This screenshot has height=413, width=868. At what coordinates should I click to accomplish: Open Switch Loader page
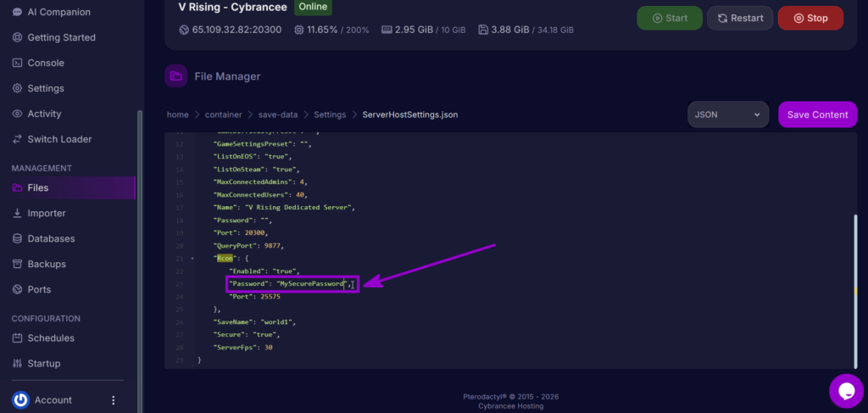(52, 140)
